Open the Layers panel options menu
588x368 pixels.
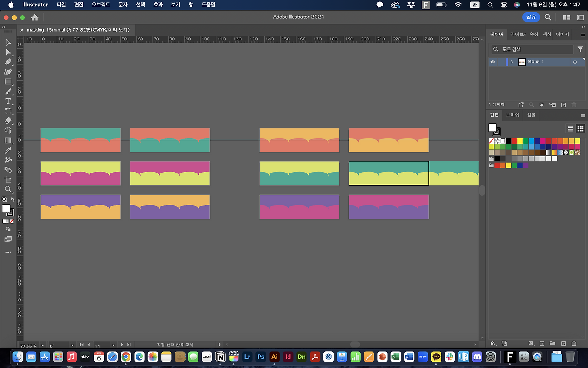pyautogui.click(x=583, y=34)
